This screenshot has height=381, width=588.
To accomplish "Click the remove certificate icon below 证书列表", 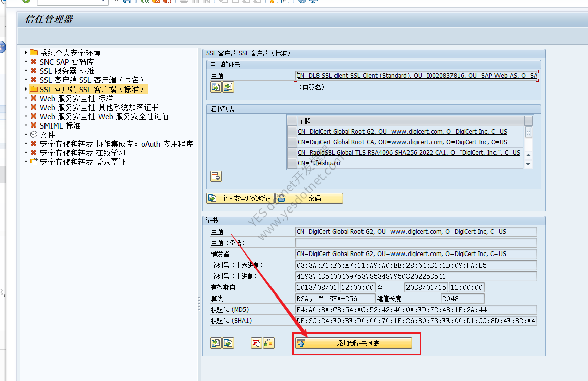I will (x=216, y=176).
